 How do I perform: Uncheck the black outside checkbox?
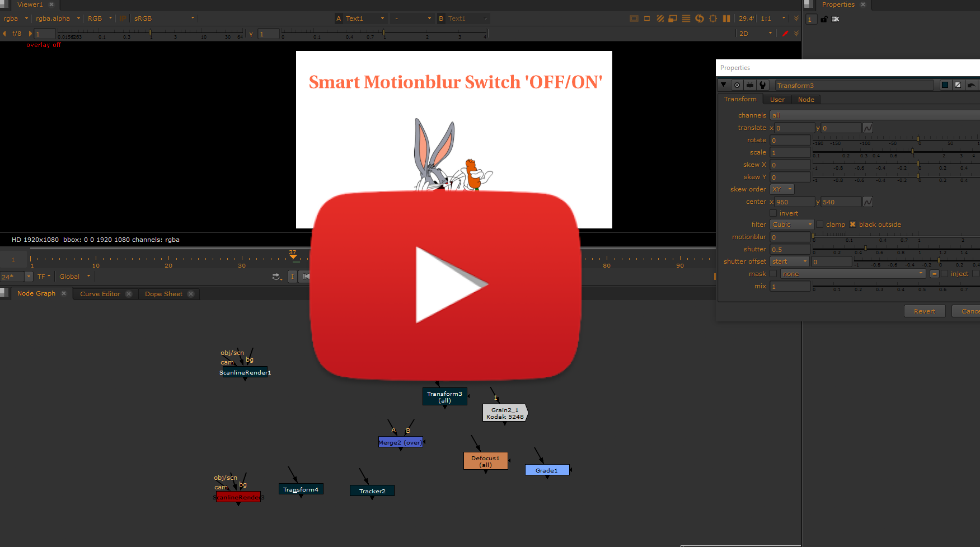[x=853, y=225]
